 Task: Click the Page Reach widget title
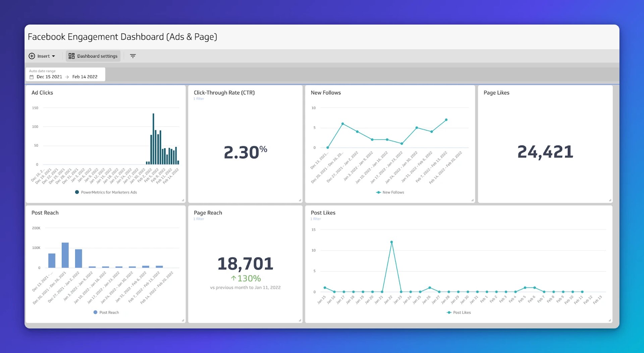coord(208,213)
